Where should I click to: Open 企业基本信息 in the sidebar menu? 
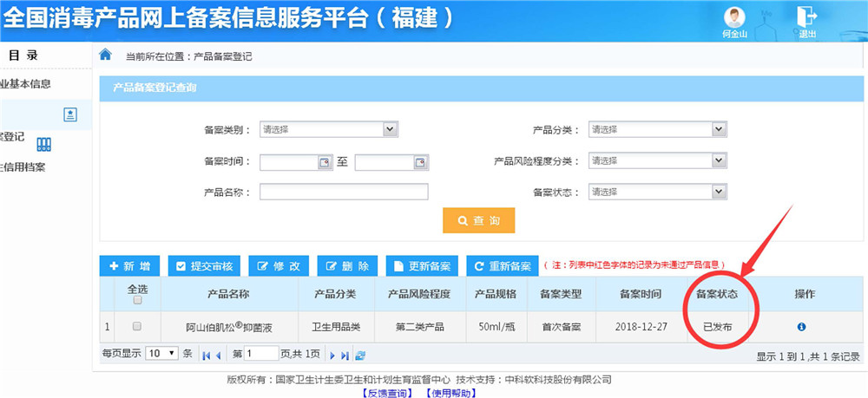coord(25,84)
